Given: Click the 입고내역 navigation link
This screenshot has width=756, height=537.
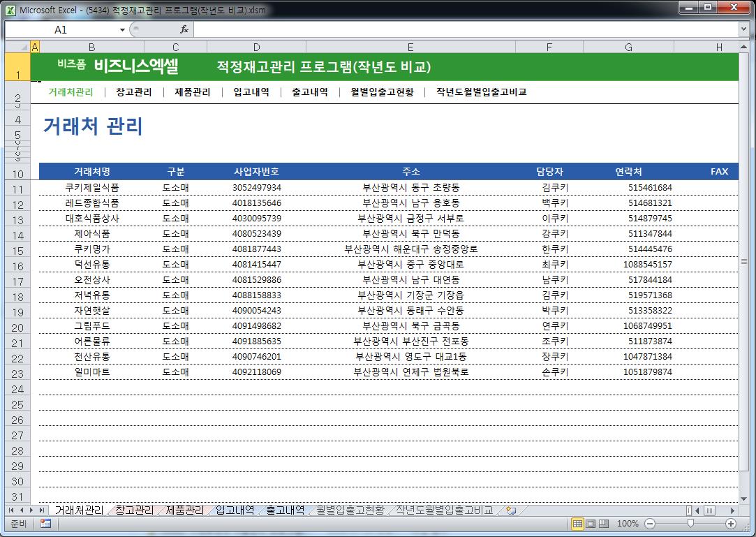Looking at the screenshot, I should (x=251, y=92).
